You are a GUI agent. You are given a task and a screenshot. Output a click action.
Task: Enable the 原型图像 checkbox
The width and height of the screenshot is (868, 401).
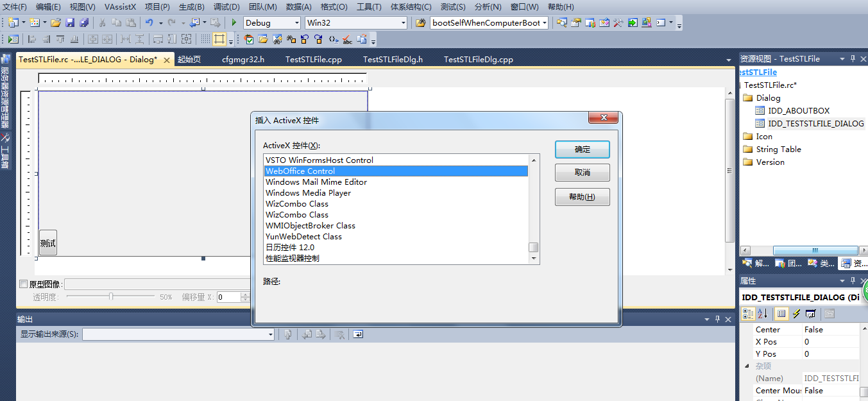coord(24,284)
